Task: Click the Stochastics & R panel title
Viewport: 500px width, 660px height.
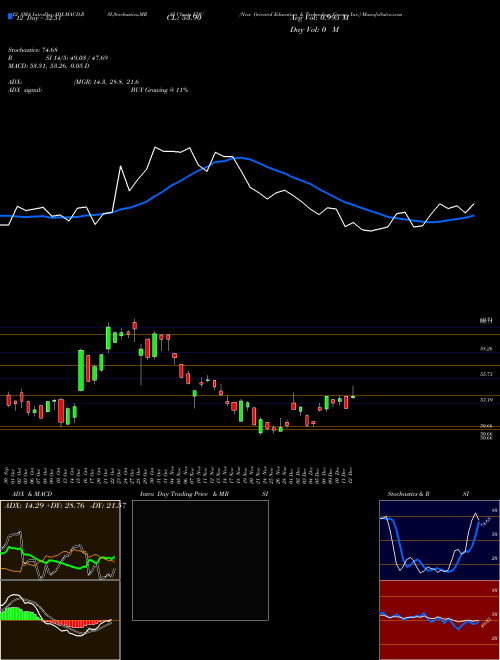Action: (409, 494)
